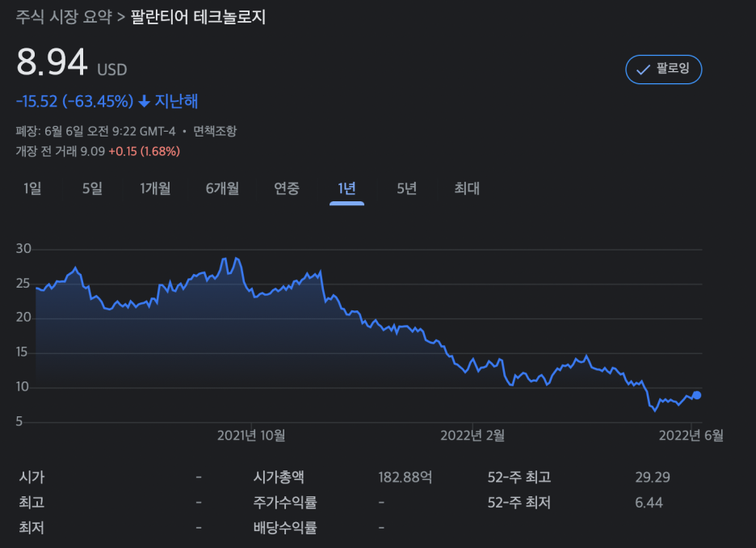756x548 pixels.
Task: Click the 5 y-axis label
Action: [x=19, y=422]
